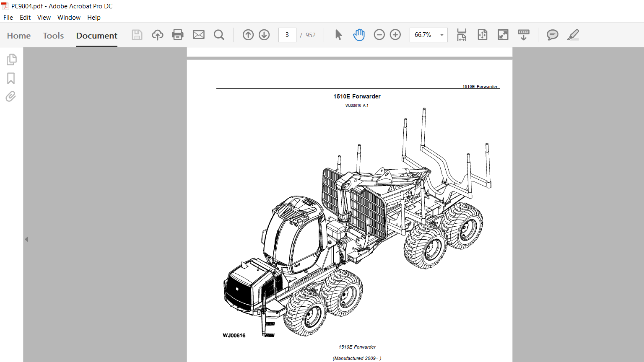This screenshot has width=644, height=362.
Task: Open the Bookmarks panel
Action: (11, 78)
